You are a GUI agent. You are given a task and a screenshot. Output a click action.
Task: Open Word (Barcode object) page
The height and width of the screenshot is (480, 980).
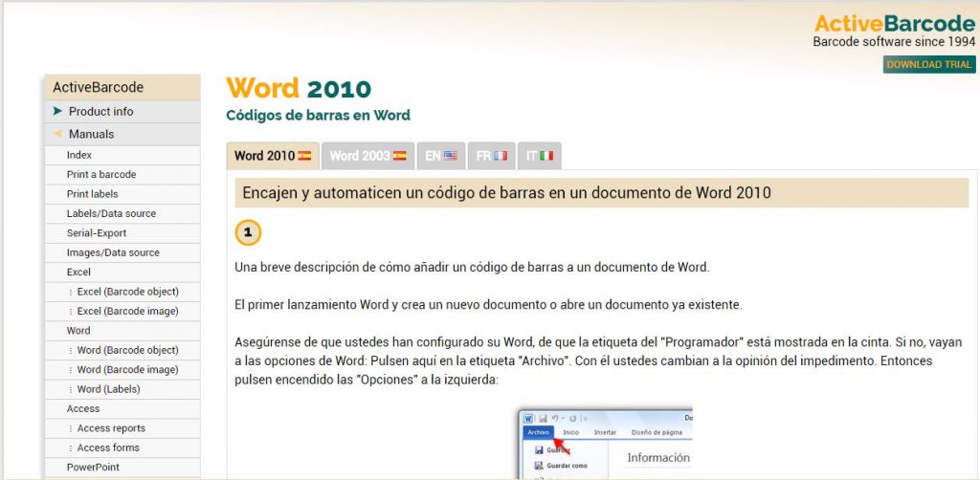[x=122, y=350]
